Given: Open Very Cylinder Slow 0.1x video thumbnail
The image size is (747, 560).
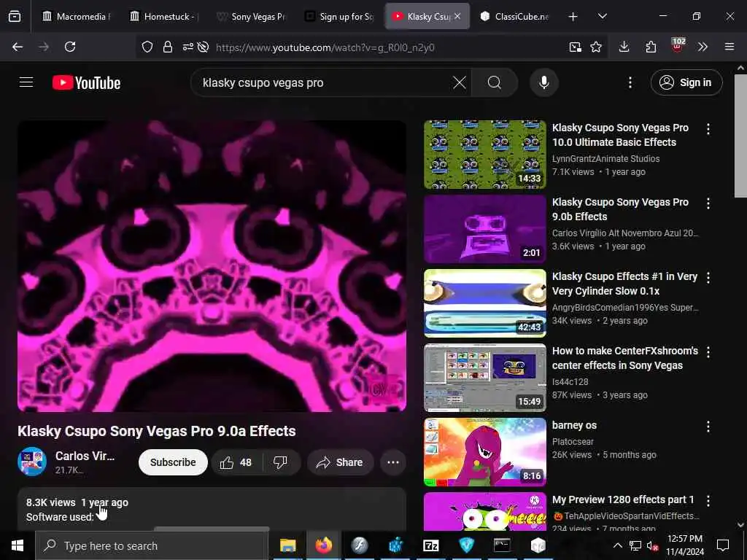Looking at the screenshot, I should click(485, 303).
